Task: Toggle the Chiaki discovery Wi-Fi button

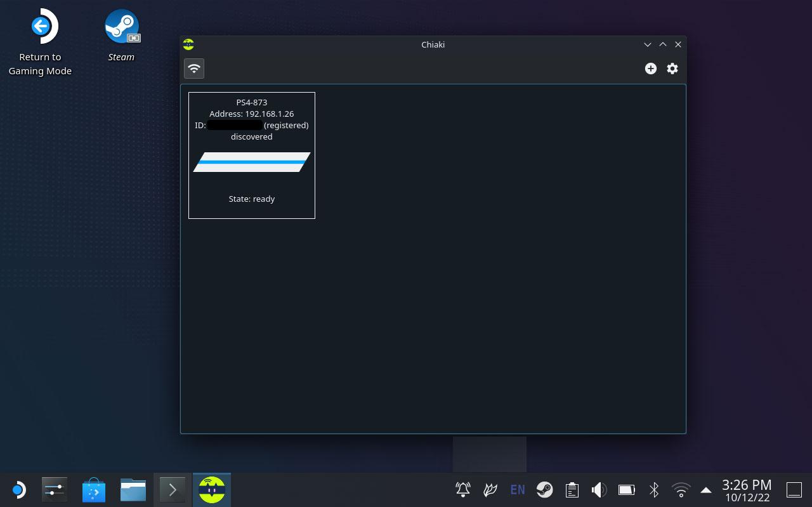Action: (194, 69)
